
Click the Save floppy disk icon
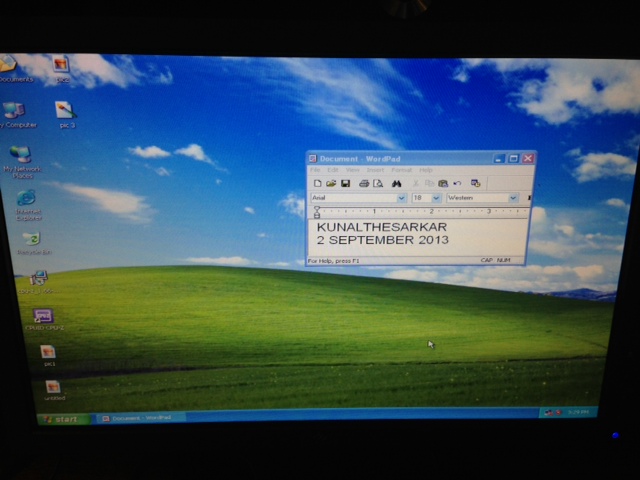[346, 183]
